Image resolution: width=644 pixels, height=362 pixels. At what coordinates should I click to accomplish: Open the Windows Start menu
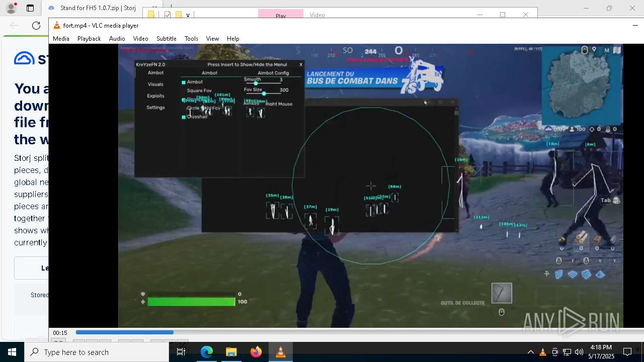tap(12, 352)
